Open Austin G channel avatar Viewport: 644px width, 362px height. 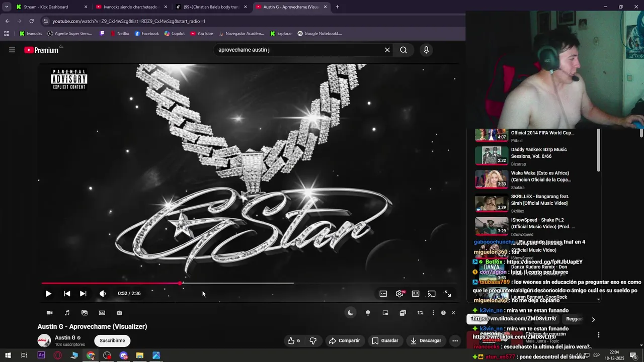click(x=44, y=341)
